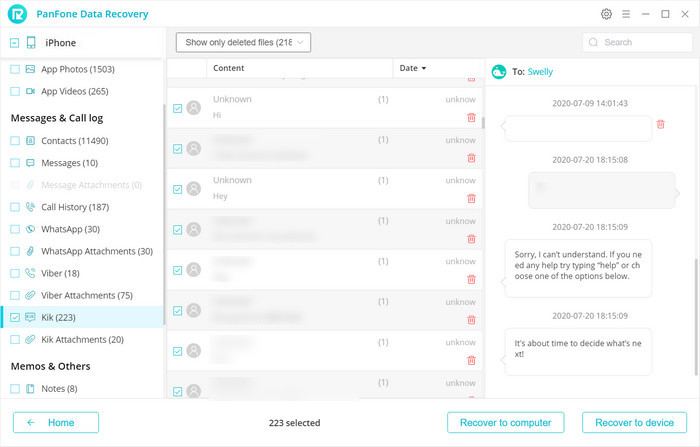Open the Swelly contact link
Image resolution: width=700 pixels, height=447 pixels.
[x=540, y=72]
